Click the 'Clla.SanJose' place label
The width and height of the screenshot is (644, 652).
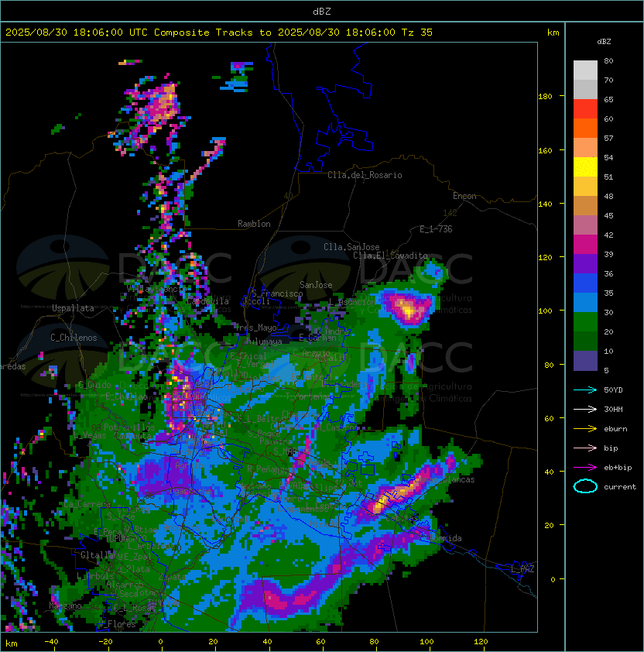[x=351, y=247]
